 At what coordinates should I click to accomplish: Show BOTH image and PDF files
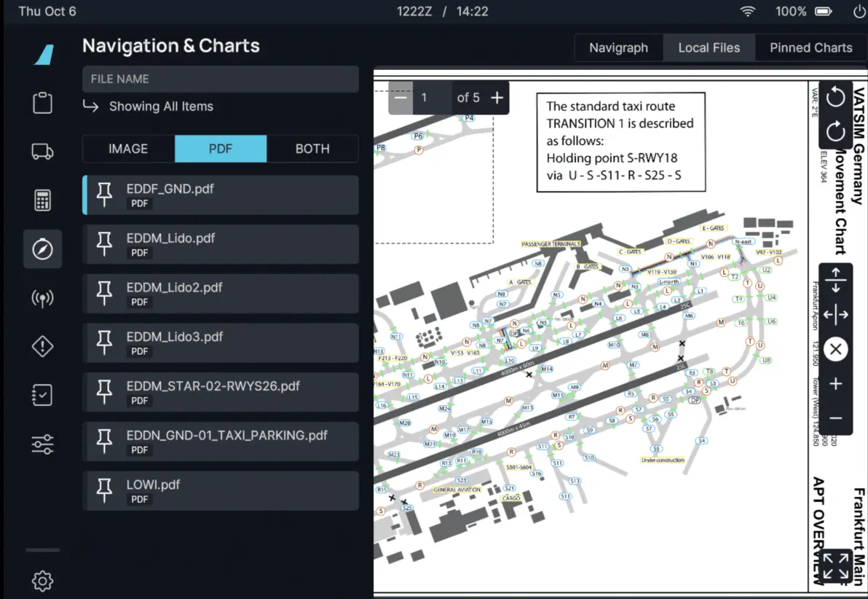312,149
